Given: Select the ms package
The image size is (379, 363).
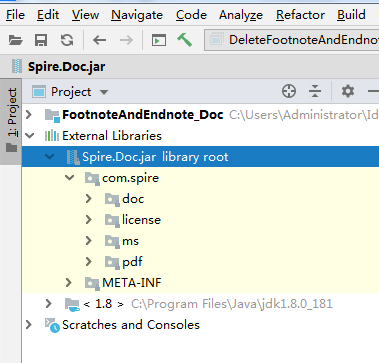Looking at the screenshot, I should pos(130,241).
